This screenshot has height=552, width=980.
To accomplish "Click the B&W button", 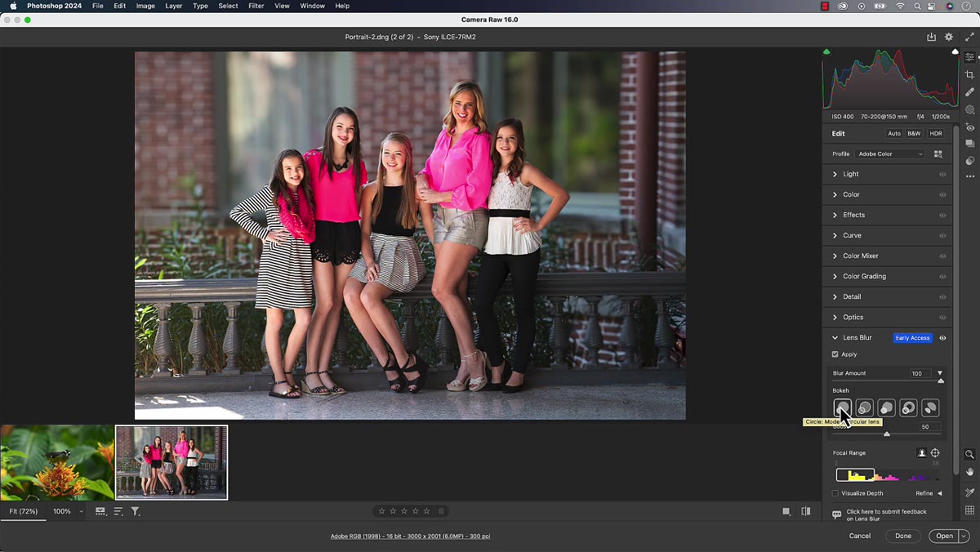I will pyautogui.click(x=914, y=133).
